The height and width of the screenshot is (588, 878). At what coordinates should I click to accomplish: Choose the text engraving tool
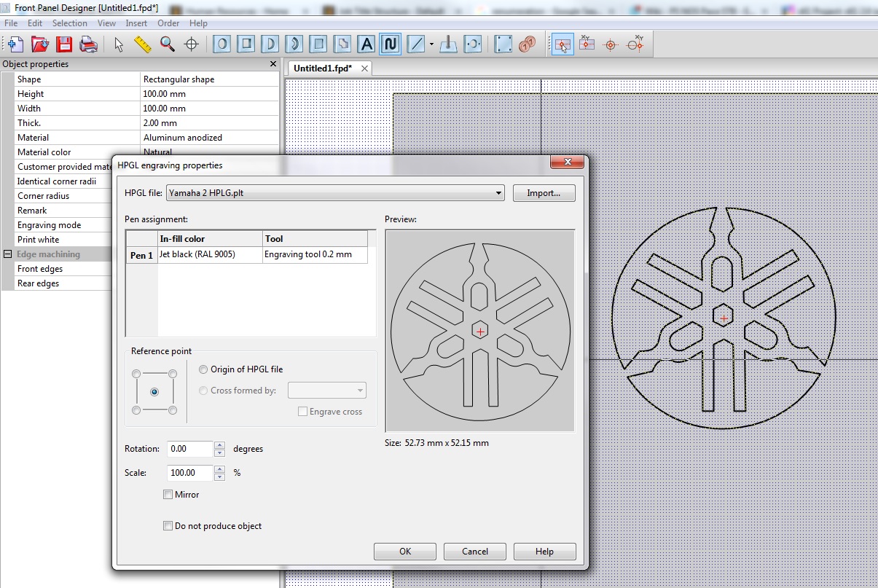[x=367, y=44]
